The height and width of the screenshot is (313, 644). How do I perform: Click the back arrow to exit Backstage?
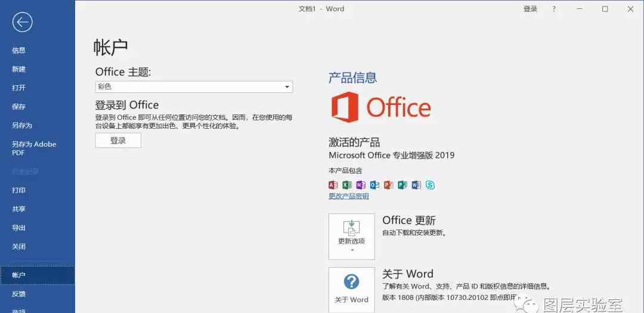[22, 23]
